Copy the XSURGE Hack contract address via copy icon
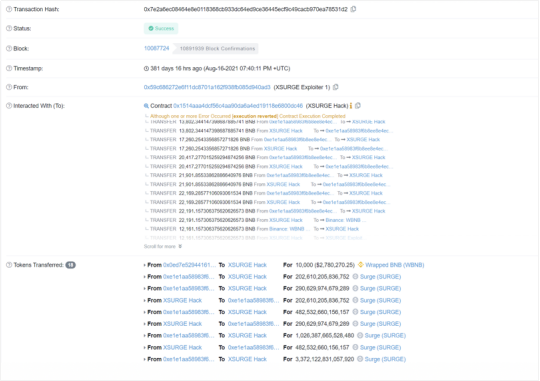This screenshot has height=381, width=540. 358,105
